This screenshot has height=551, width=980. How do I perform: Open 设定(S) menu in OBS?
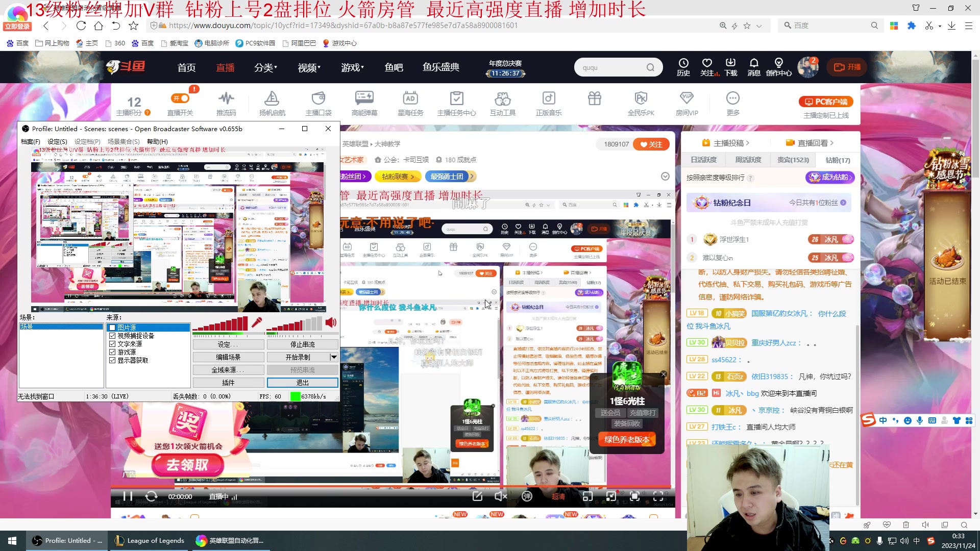57,141
